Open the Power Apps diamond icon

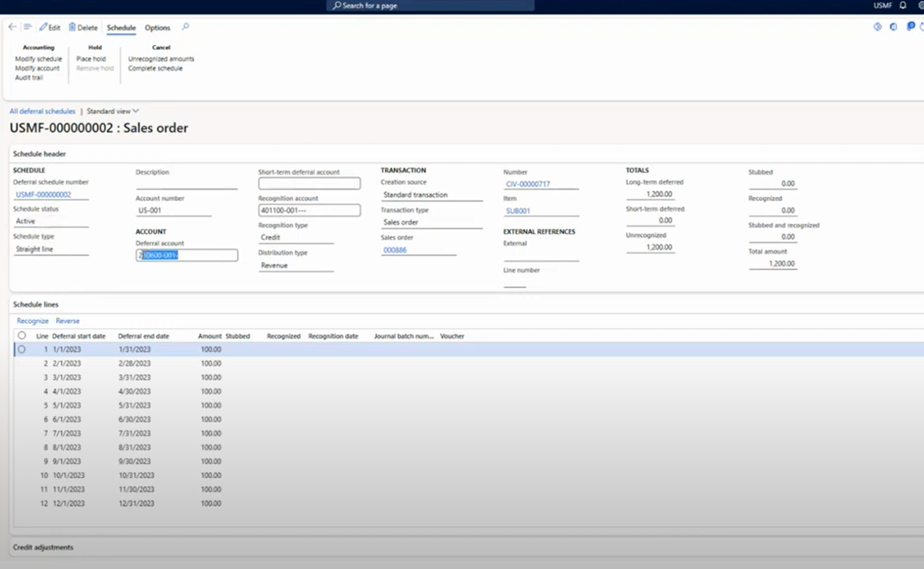pyautogui.click(x=877, y=27)
